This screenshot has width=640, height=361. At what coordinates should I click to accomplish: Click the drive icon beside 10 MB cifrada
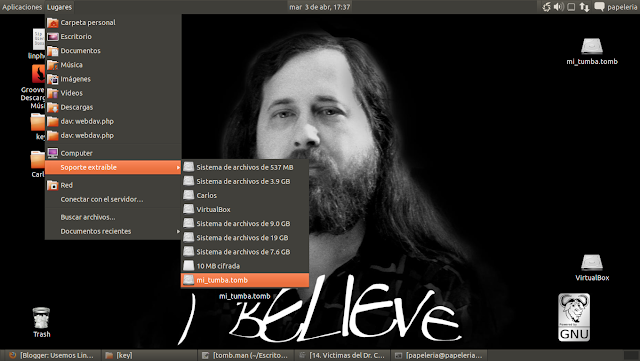[x=188, y=265]
